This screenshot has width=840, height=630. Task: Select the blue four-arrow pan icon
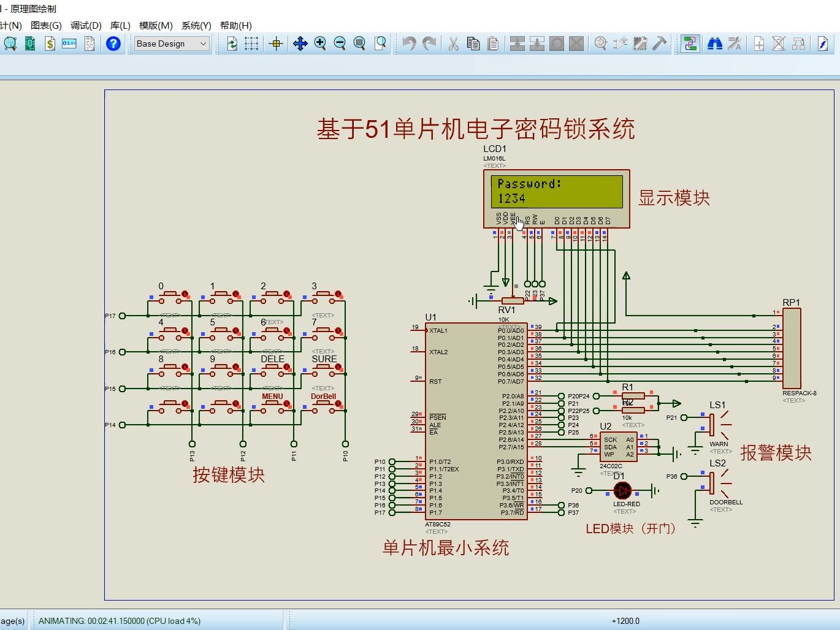pyautogui.click(x=300, y=44)
